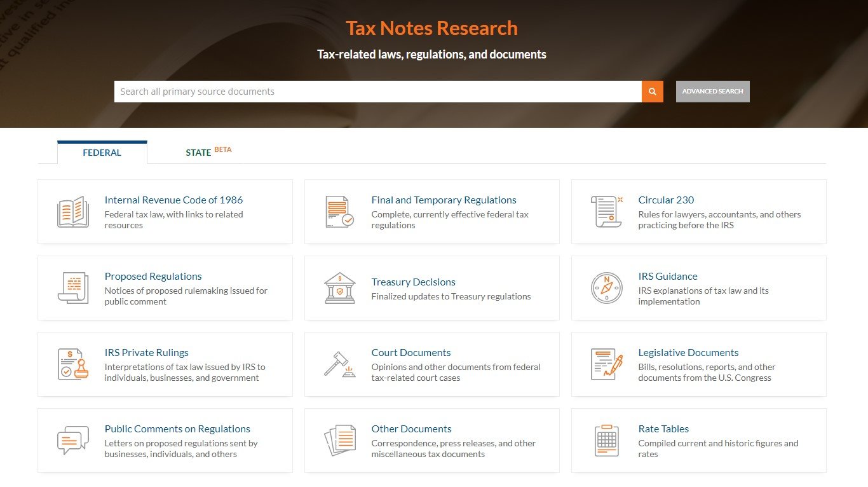Click the Treasury Decisions bank building icon
Screen dimensions: 868x487
[339, 288]
